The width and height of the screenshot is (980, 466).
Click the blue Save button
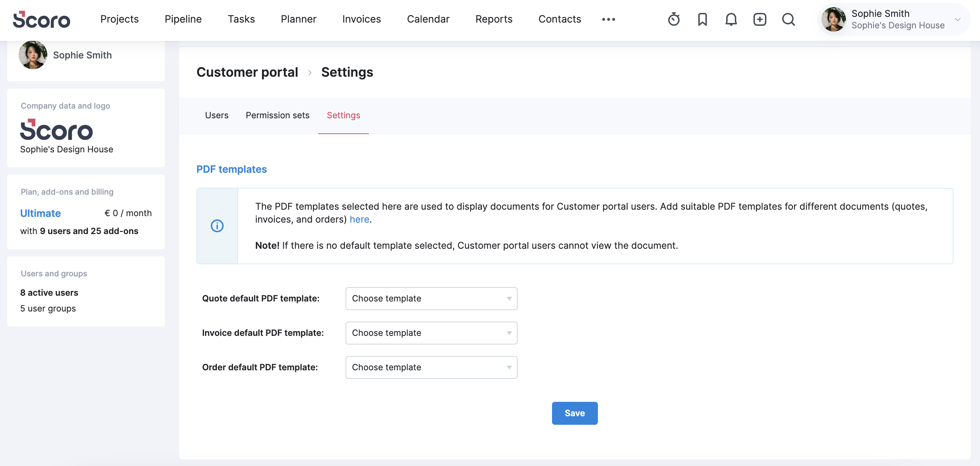[x=575, y=413]
